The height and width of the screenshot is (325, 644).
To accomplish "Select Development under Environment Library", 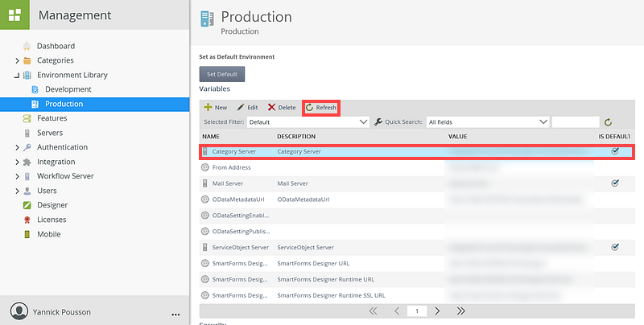I will 68,89.
